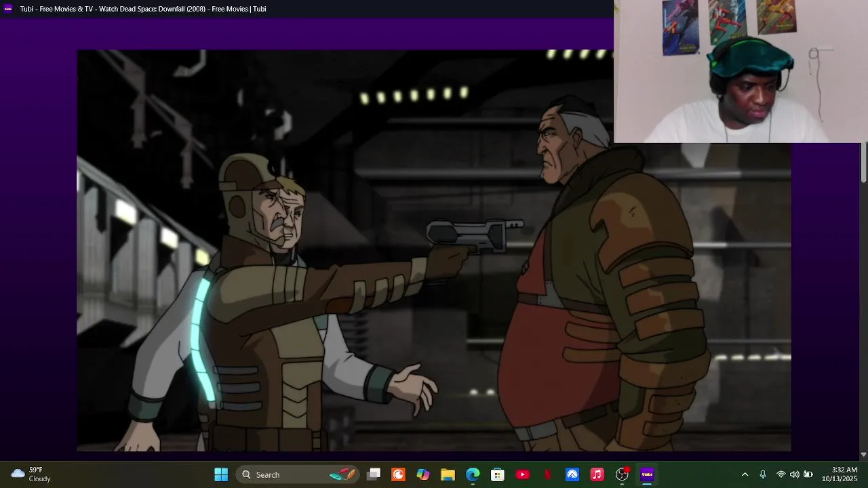Click the page vertical scrollbar thumb
The height and width of the screenshot is (488, 868).
pyautogui.click(x=864, y=163)
